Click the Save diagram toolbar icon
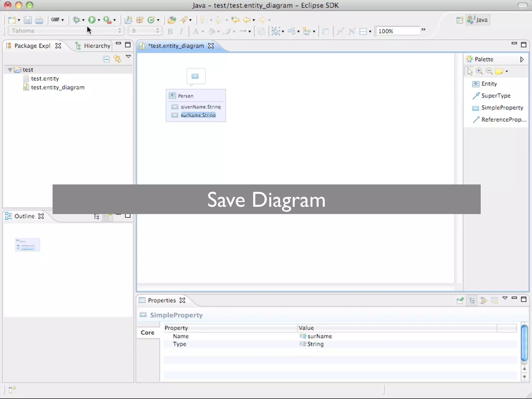 pos(28,20)
